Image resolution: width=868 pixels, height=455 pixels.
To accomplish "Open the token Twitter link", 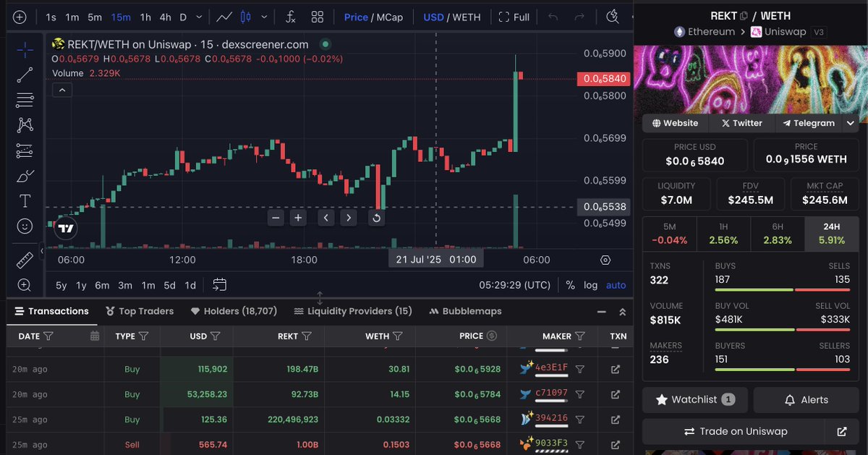I will pos(741,123).
